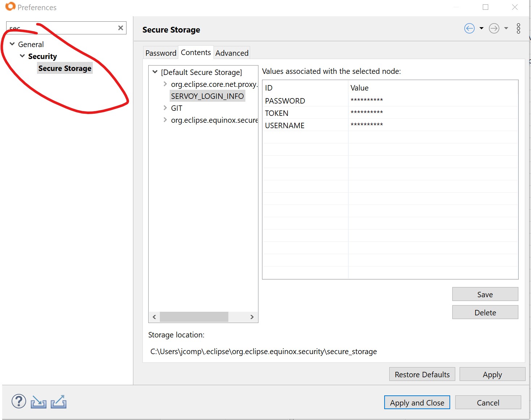Delete the selected storage node

tap(485, 312)
